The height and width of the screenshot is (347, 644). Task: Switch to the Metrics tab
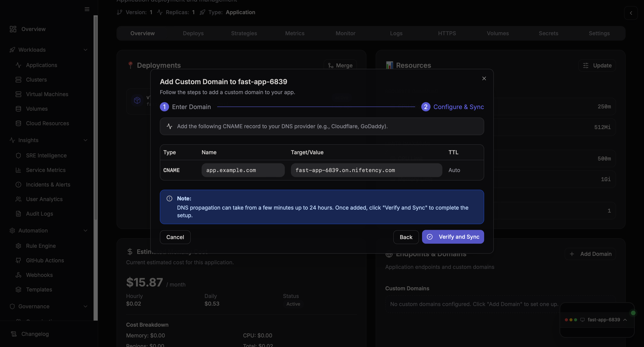tap(295, 33)
